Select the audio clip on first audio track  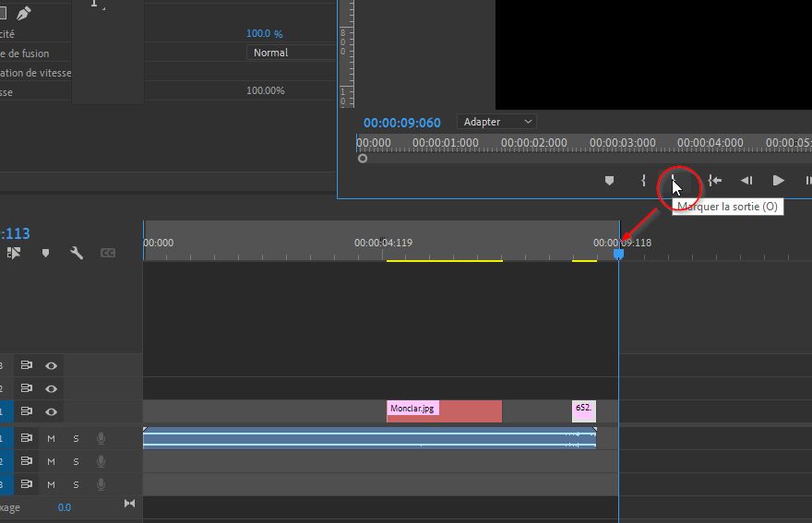(370, 438)
